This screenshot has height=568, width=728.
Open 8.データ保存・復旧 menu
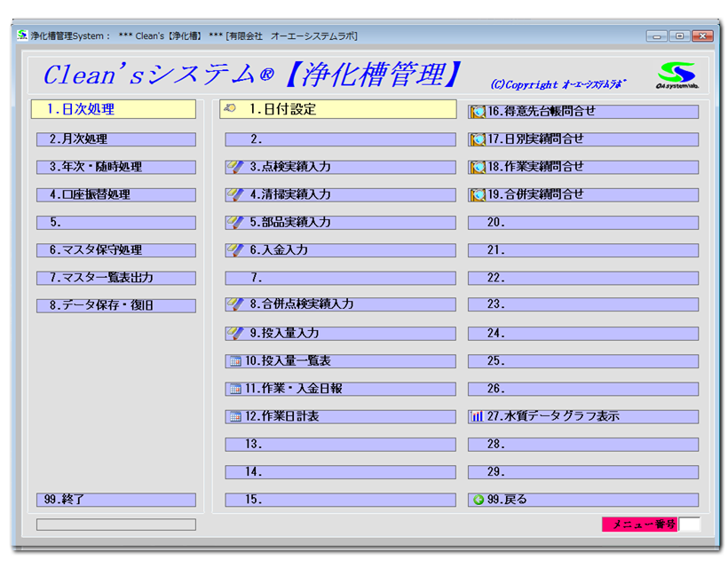coord(116,306)
